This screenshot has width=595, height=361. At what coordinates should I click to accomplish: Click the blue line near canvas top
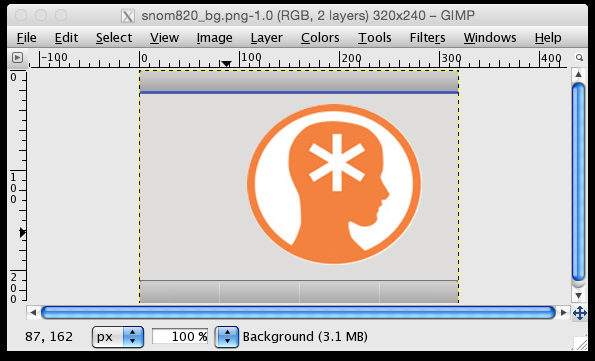point(299,92)
